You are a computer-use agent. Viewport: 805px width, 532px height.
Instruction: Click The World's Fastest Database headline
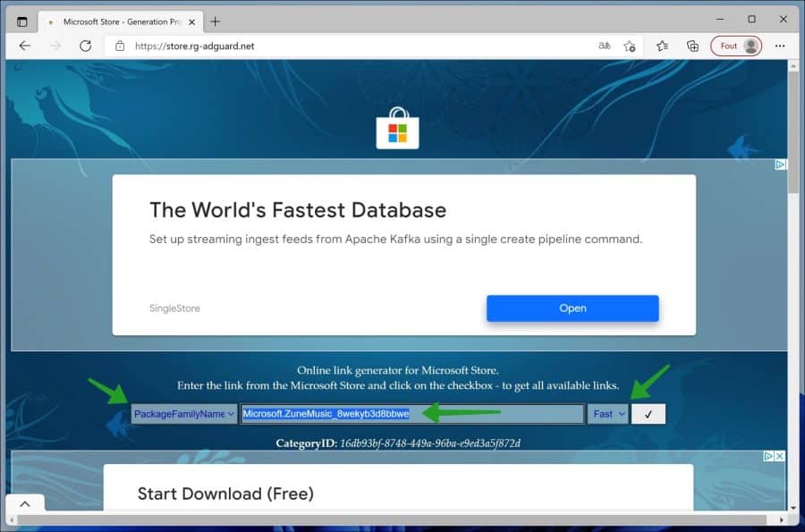pos(298,210)
